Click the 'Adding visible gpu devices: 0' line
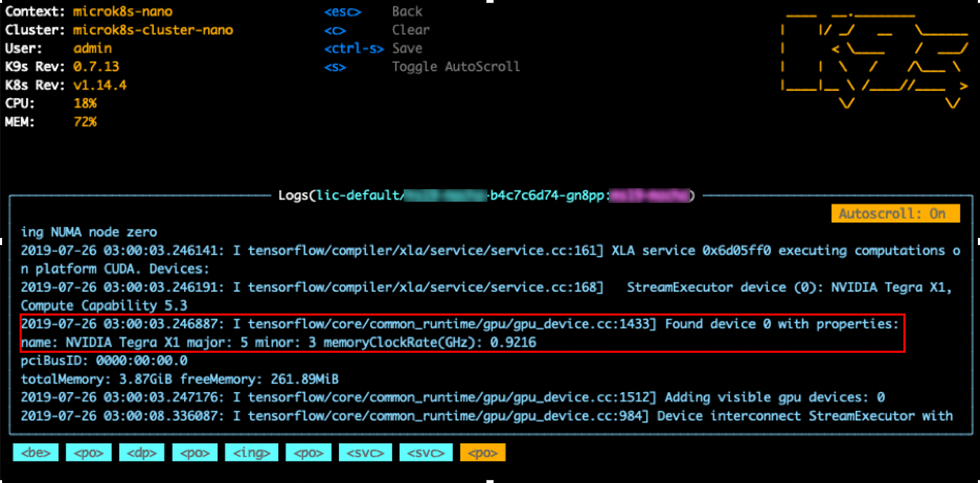980x483 pixels. click(x=452, y=398)
